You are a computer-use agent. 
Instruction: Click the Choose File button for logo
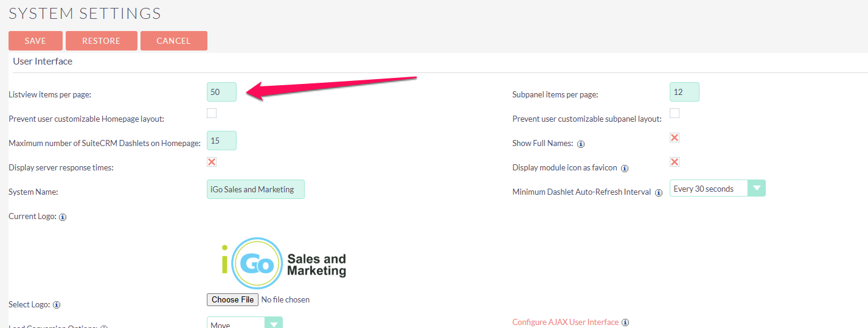click(232, 299)
